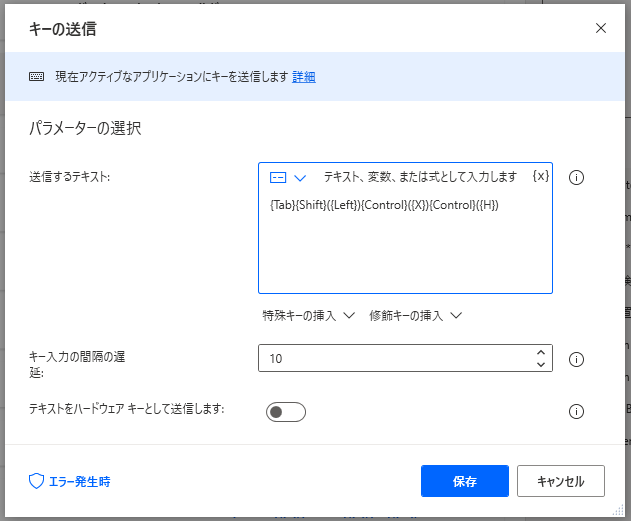Close the key send dialog

[601, 28]
